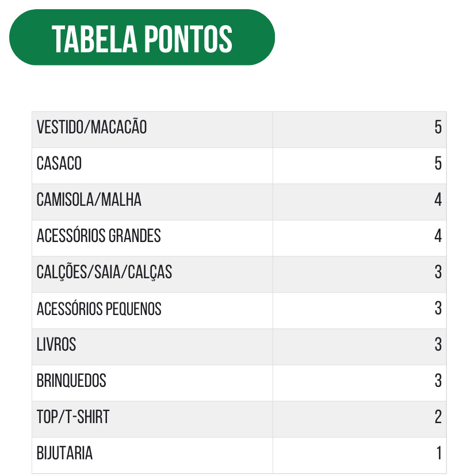
Task: Select the LIVROS row label
Action: click(x=56, y=344)
